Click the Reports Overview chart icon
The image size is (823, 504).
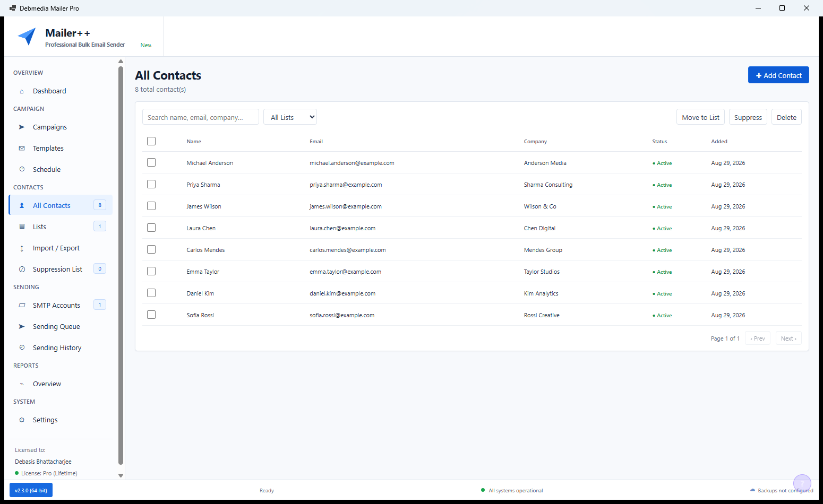22,384
